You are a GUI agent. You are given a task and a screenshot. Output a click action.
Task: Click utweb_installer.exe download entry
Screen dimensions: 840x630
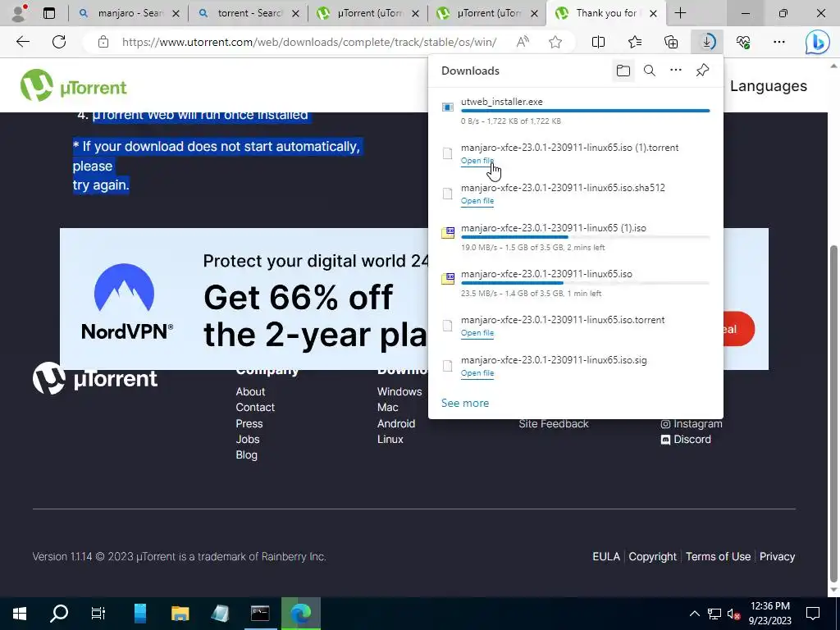pyautogui.click(x=576, y=111)
